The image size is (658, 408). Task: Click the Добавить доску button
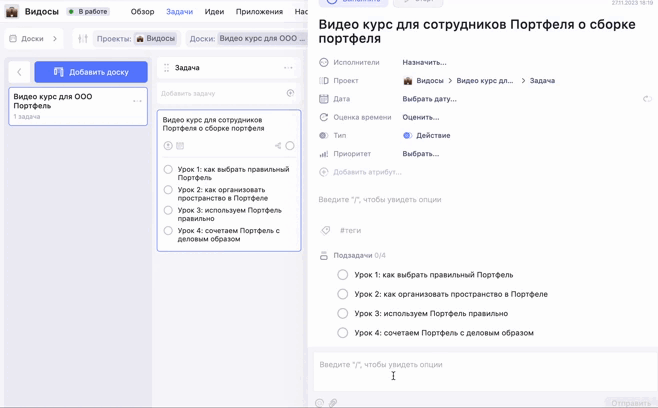(91, 72)
